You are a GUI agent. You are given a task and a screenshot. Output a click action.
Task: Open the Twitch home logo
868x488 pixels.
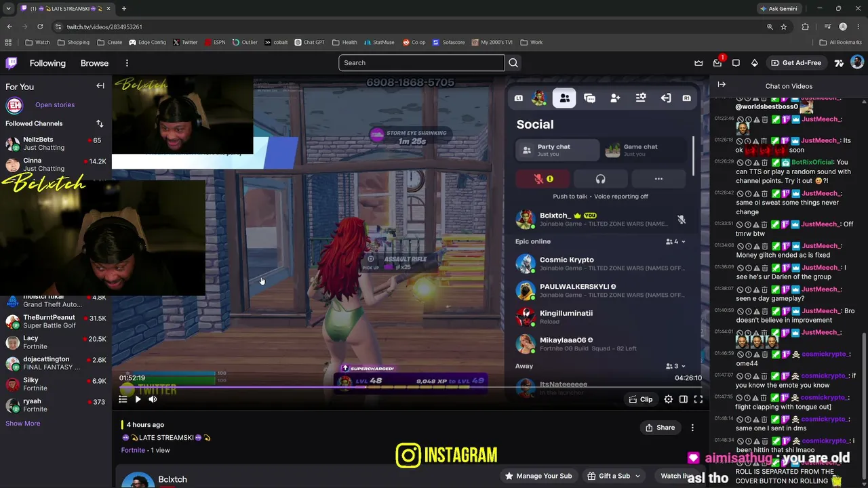point(12,63)
